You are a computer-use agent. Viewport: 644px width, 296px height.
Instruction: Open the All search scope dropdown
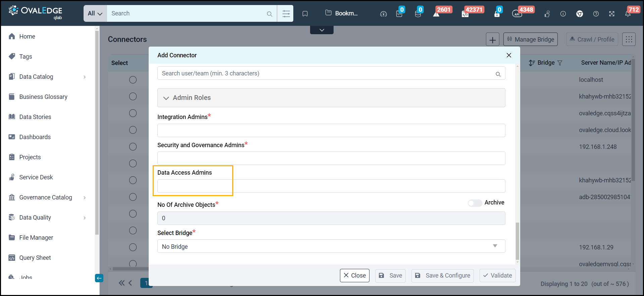click(x=95, y=13)
